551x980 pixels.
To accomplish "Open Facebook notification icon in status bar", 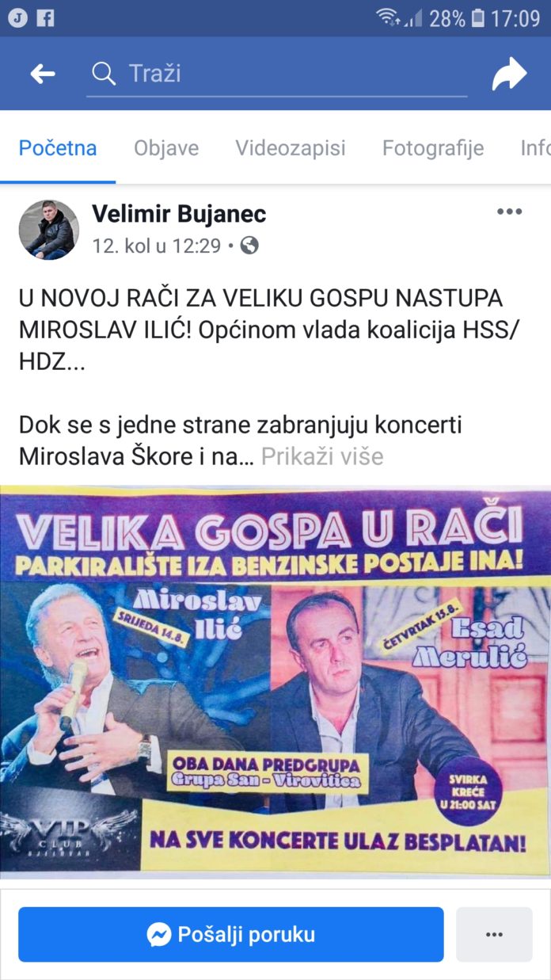I will tap(47, 17).
